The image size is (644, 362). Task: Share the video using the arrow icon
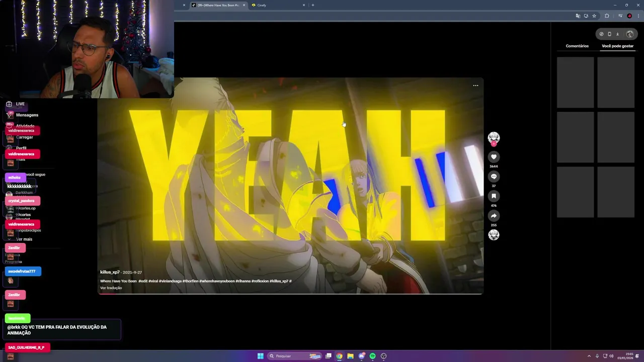pyautogui.click(x=494, y=216)
